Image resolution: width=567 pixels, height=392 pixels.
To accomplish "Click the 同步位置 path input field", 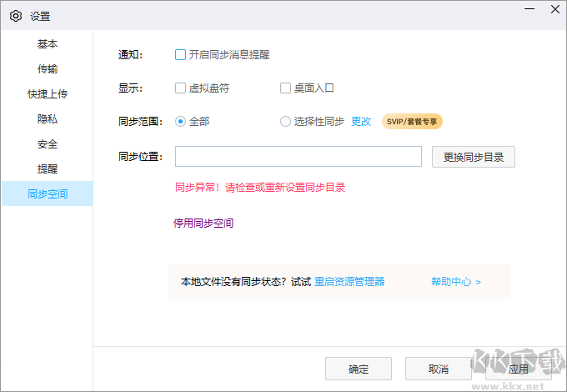I will pos(299,157).
